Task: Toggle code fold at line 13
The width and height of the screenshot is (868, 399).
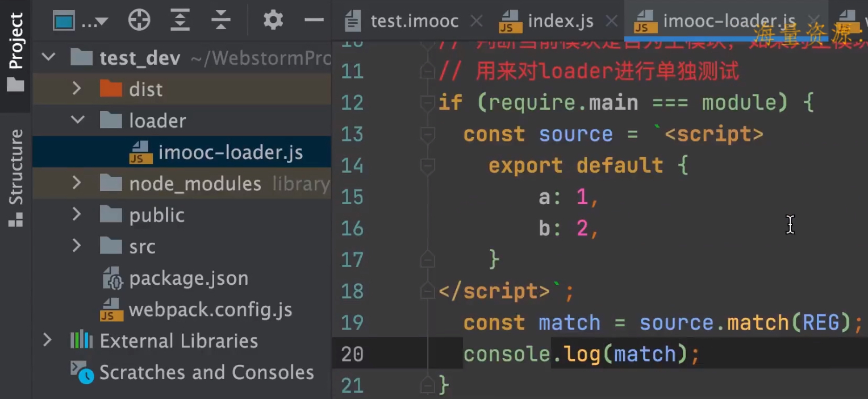Action: pyautogui.click(x=427, y=134)
